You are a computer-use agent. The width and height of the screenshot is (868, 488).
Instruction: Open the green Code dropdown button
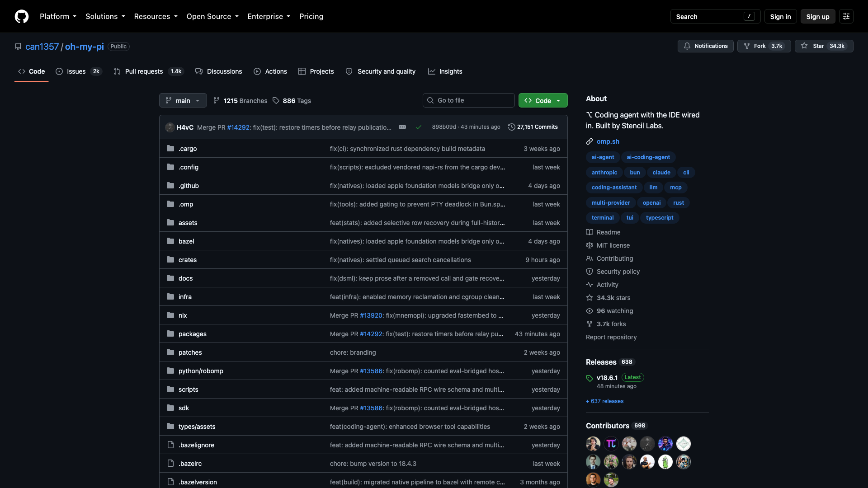coord(543,101)
